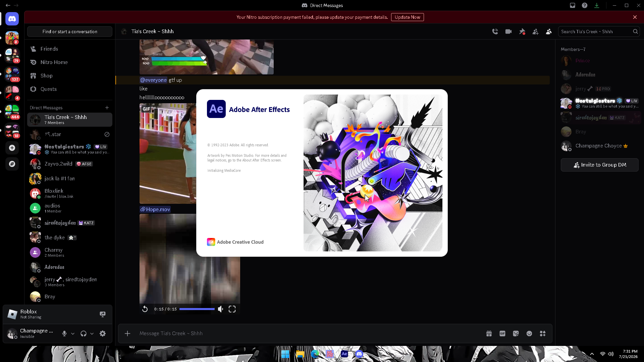Open Windows Start menu on taskbar

pos(285,354)
